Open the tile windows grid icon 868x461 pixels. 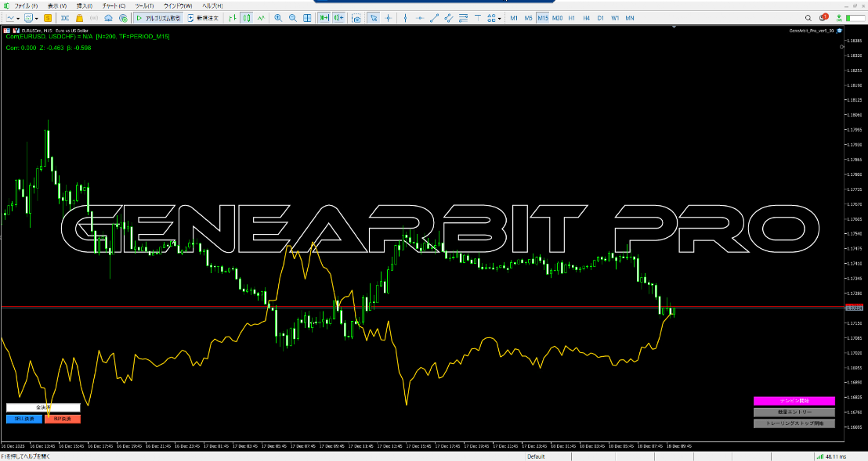click(308, 17)
